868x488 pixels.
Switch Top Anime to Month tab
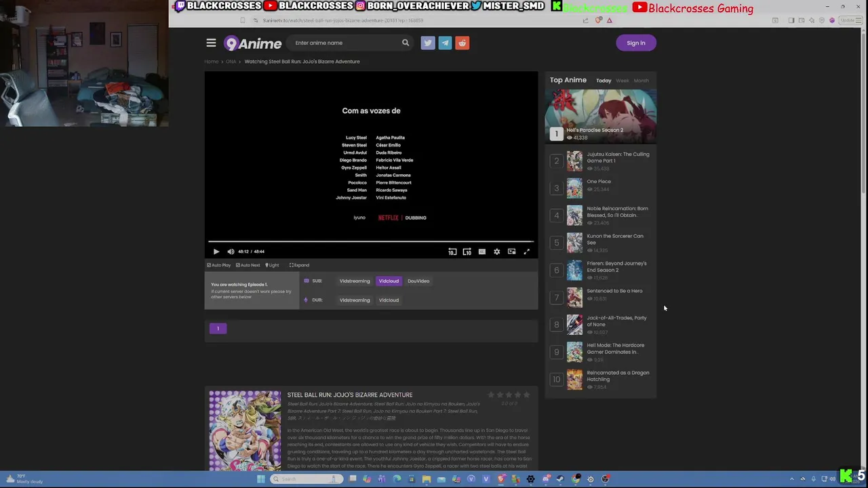click(x=641, y=81)
